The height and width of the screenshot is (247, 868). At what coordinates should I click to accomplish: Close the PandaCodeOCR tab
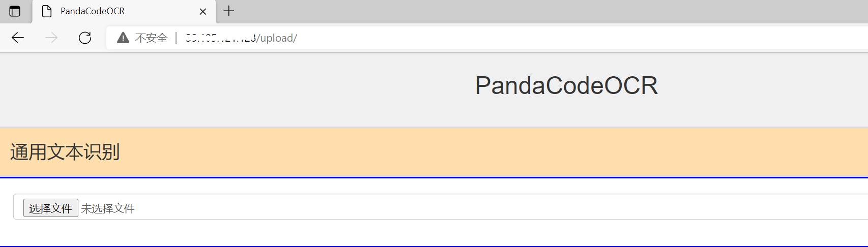click(202, 11)
